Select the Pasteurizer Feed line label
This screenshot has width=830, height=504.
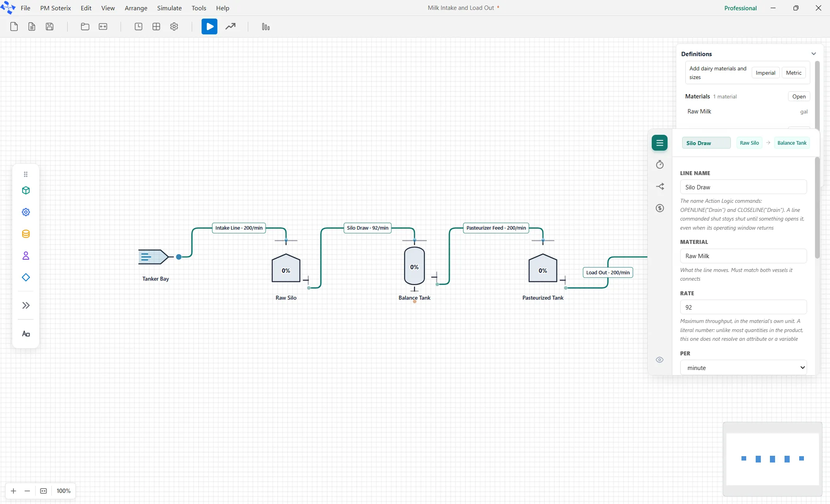(496, 228)
